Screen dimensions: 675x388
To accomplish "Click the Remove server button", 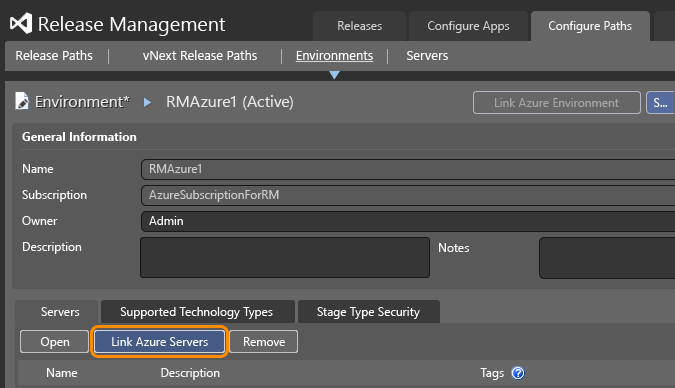I will [x=264, y=342].
